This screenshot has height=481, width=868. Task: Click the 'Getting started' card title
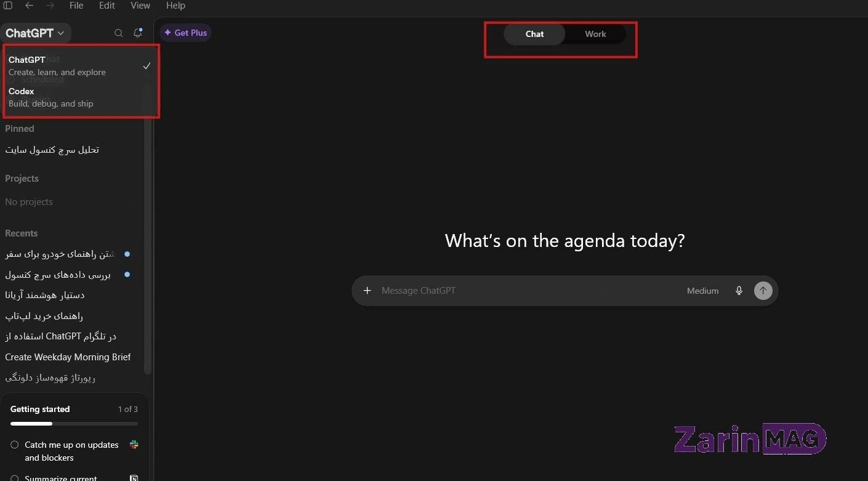(40, 409)
